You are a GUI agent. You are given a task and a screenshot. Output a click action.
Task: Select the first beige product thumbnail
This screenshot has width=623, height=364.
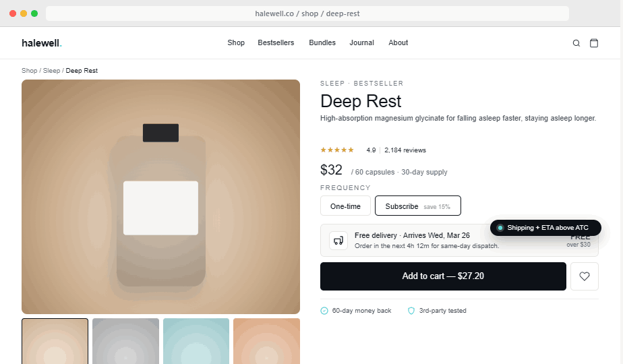[55, 341]
